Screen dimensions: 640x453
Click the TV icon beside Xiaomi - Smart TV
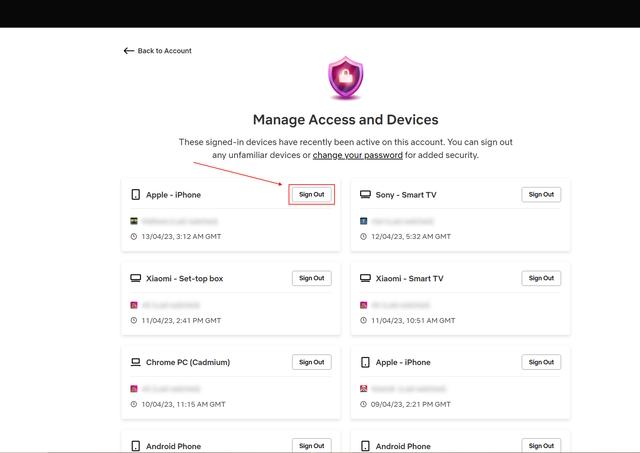pos(365,278)
